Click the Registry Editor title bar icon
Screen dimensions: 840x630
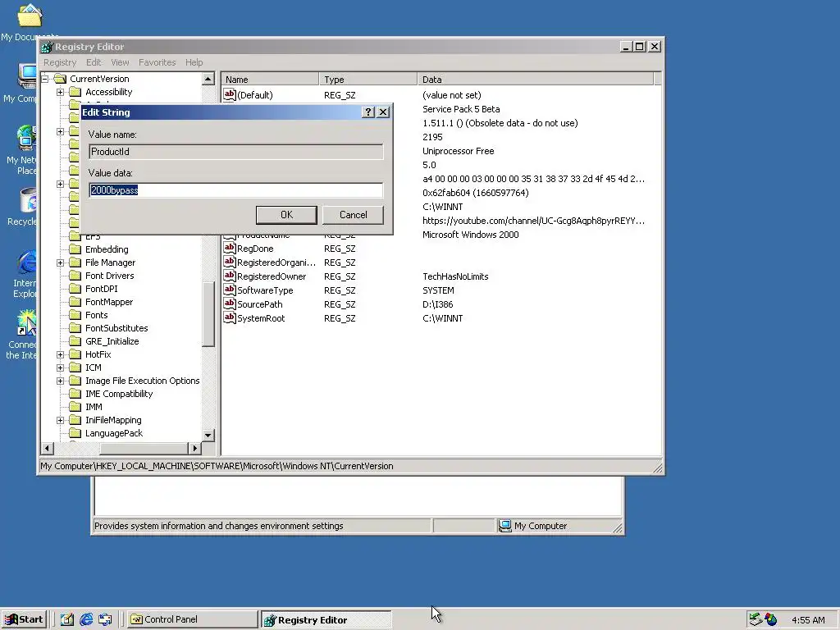coord(47,47)
